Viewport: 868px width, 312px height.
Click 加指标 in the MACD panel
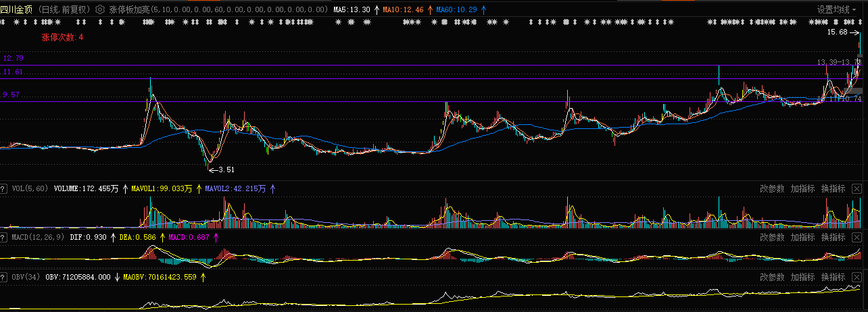coord(802,237)
